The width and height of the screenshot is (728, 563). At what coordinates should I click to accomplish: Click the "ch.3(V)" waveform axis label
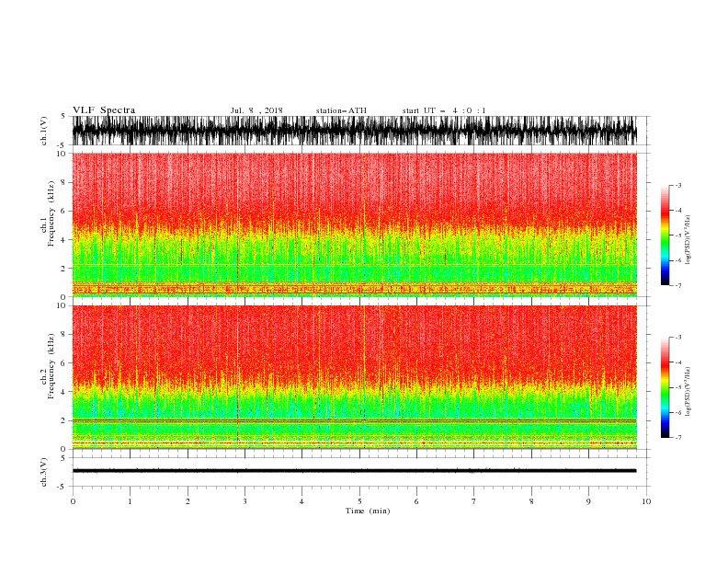44,472
